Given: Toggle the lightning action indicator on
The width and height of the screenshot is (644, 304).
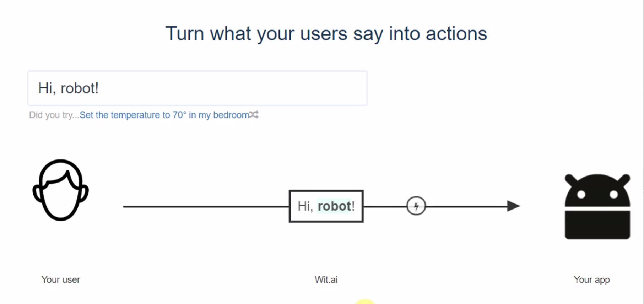Looking at the screenshot, I should coord(416,206).
